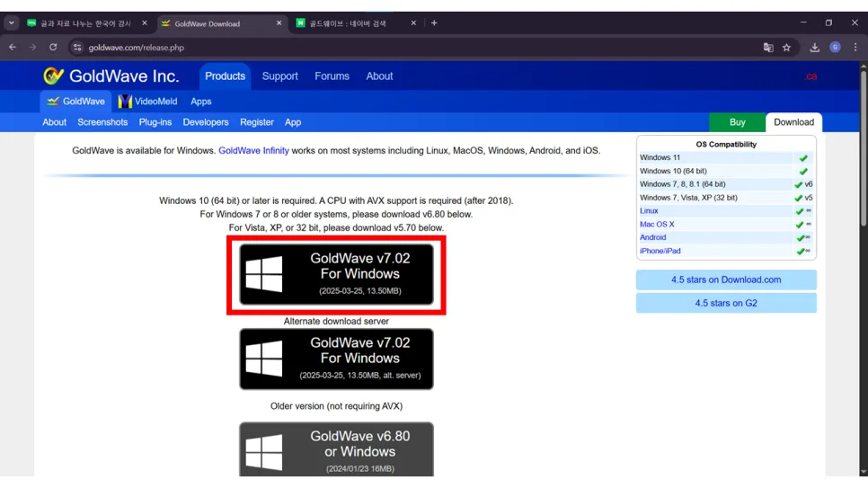Click the OS Compatibility heading
The image size is (868, 488).
726,145
